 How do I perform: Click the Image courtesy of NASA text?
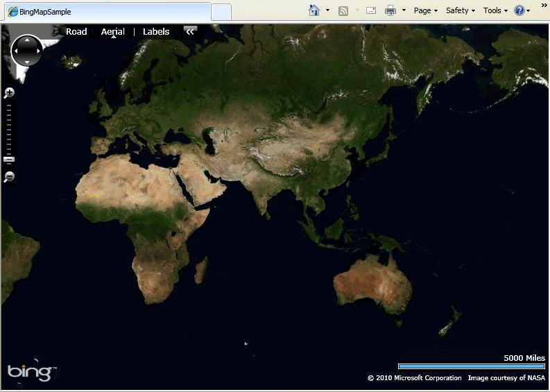[x=506, y=378]
